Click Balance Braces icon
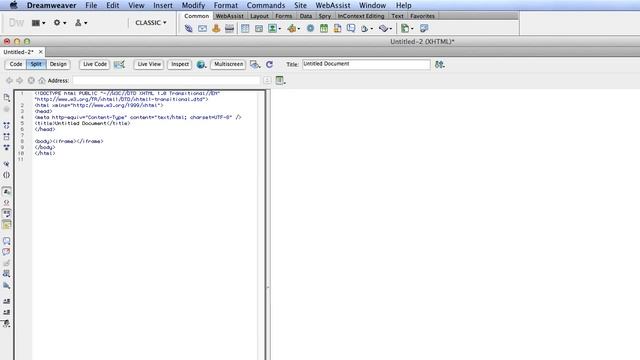 (7, 175)
